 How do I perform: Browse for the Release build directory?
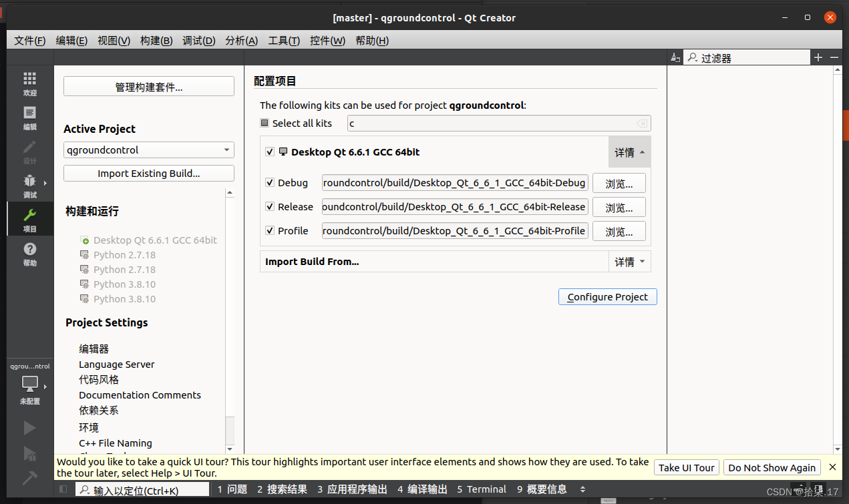619,207
